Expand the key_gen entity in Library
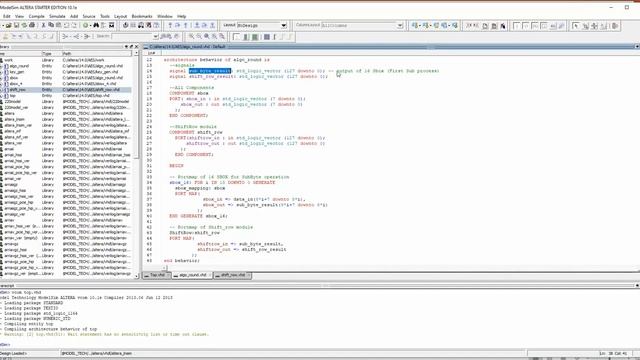Viewport: 640px width, 360px height. click(x=2, y=72)
